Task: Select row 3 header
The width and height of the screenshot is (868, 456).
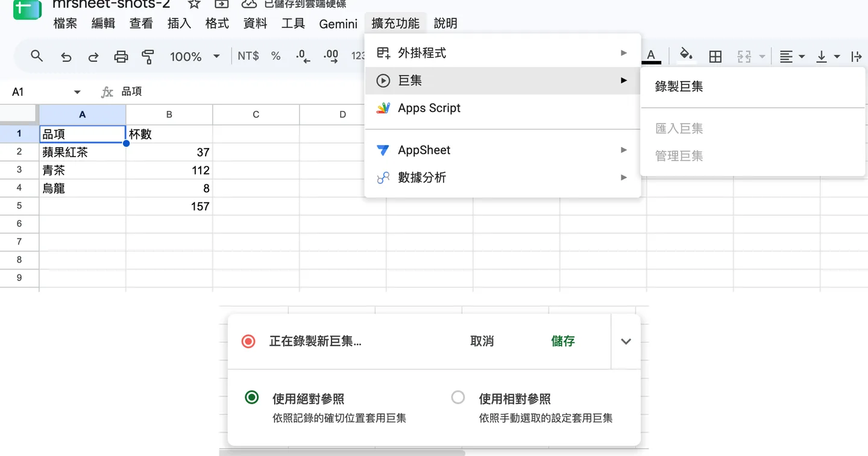Action: (19, 170)
